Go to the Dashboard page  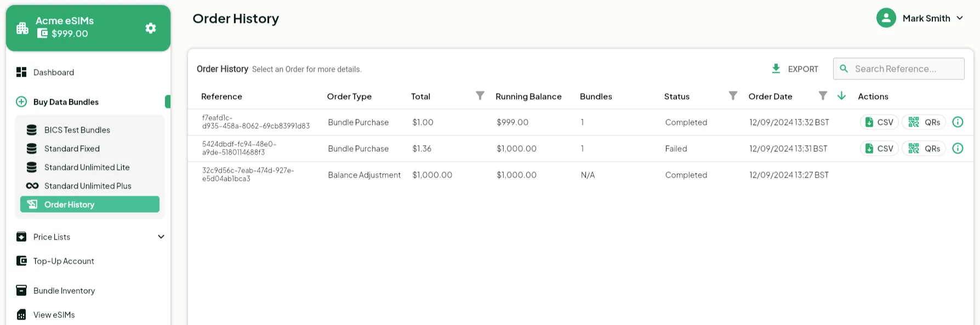click(x=53, y=72)
